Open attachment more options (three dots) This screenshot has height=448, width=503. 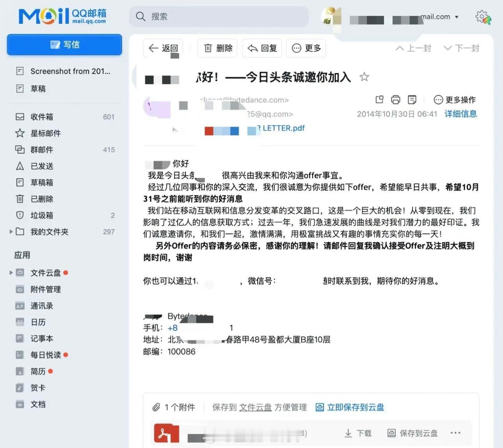point(455,433)
